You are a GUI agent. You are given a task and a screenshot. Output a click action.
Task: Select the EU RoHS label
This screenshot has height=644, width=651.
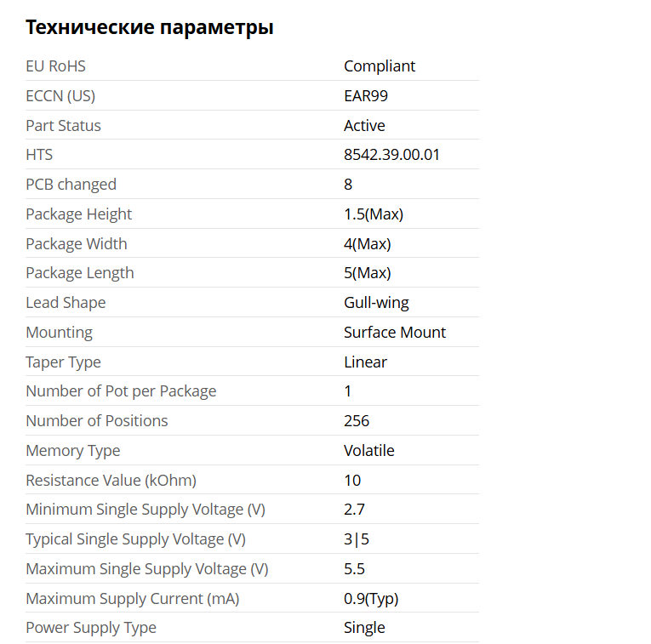tap(55, 66)
